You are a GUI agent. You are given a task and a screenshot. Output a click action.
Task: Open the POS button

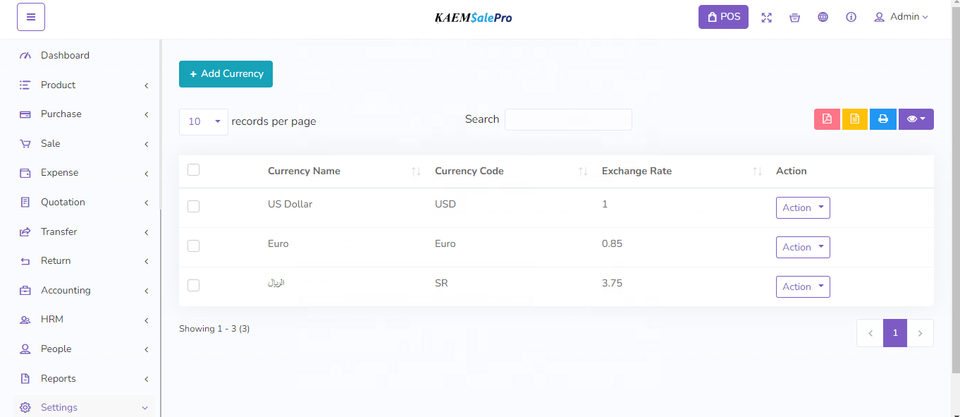723,17
